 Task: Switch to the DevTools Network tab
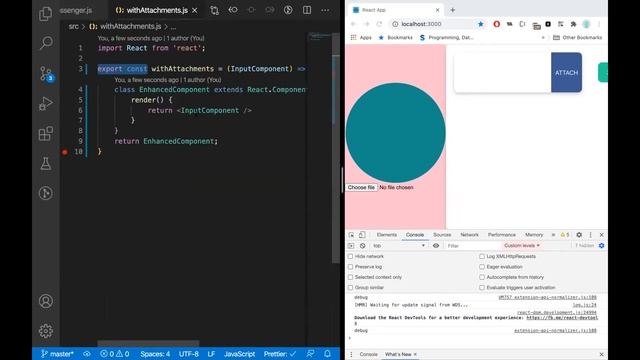pos(469,235)
